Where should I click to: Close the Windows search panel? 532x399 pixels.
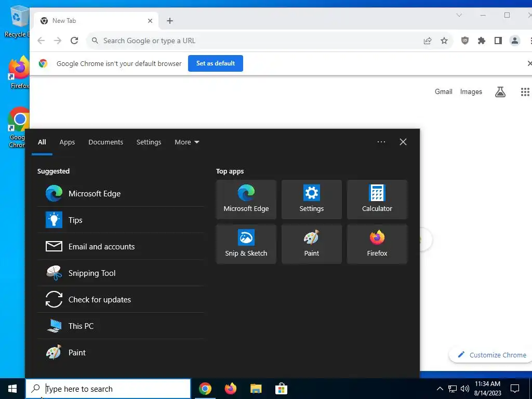point(403,142)
